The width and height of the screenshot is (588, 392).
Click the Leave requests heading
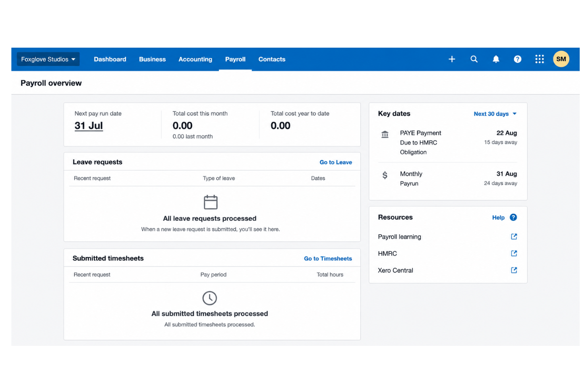97,162
